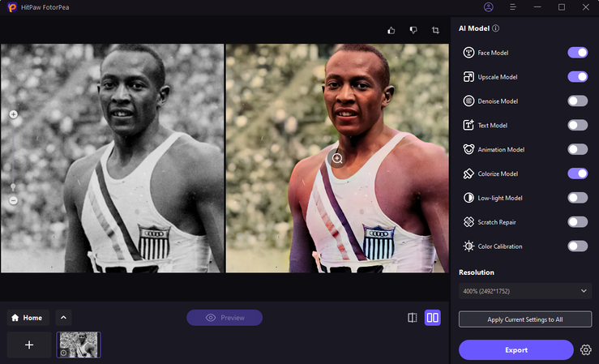This screenshot has width=599, height=364.
Task: Open the Resolution 400% dropdown
Action: click(x=525, y=291)
